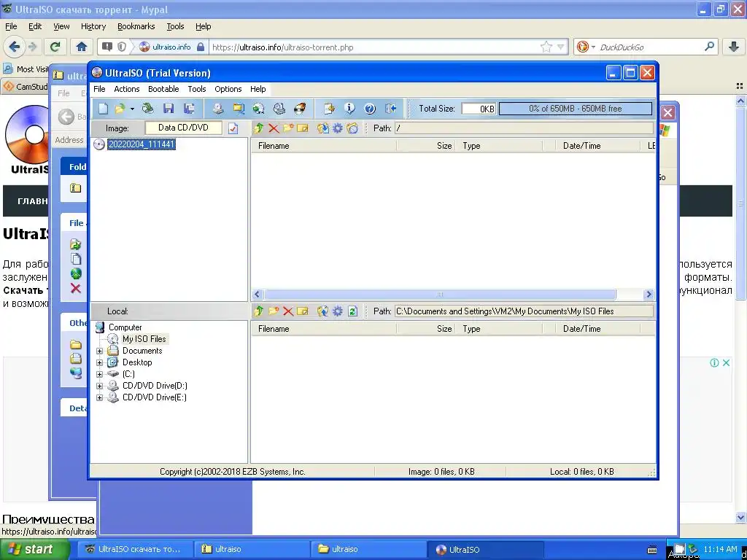
Task: Open the Options menu
Action: click(228, 89)
